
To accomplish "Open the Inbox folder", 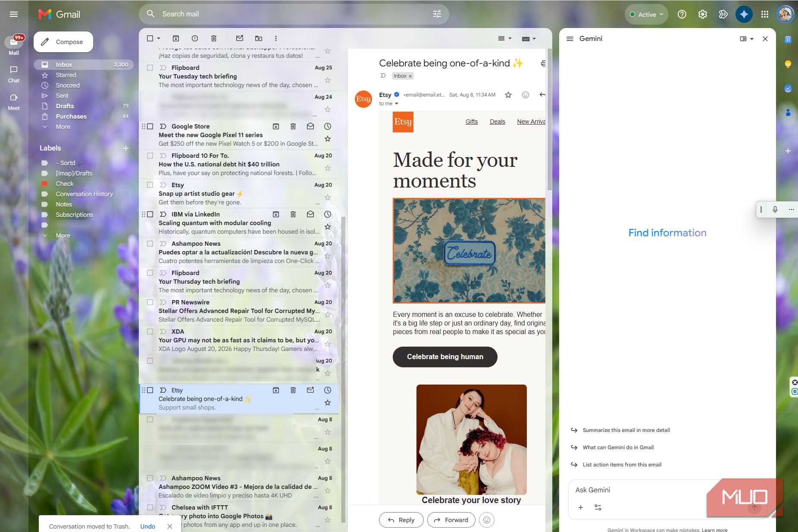I will pyautogui.click(x=84, y=65).
